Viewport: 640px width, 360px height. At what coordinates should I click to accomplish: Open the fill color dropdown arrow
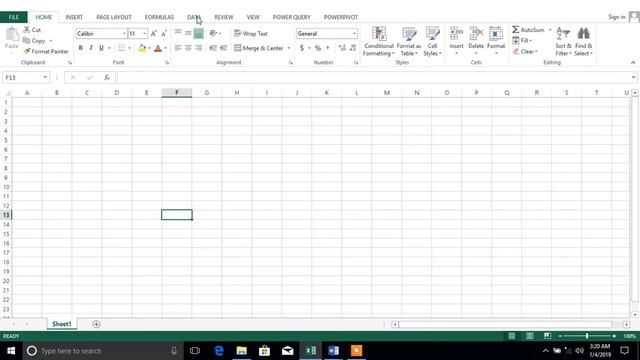(149, 48)
